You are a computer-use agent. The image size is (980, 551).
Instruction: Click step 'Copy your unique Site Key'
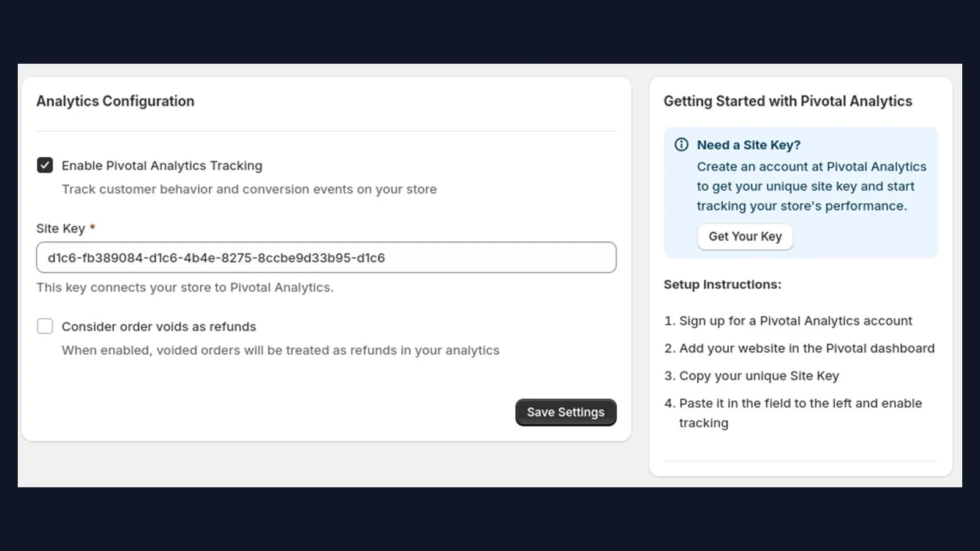coord(759,377)
